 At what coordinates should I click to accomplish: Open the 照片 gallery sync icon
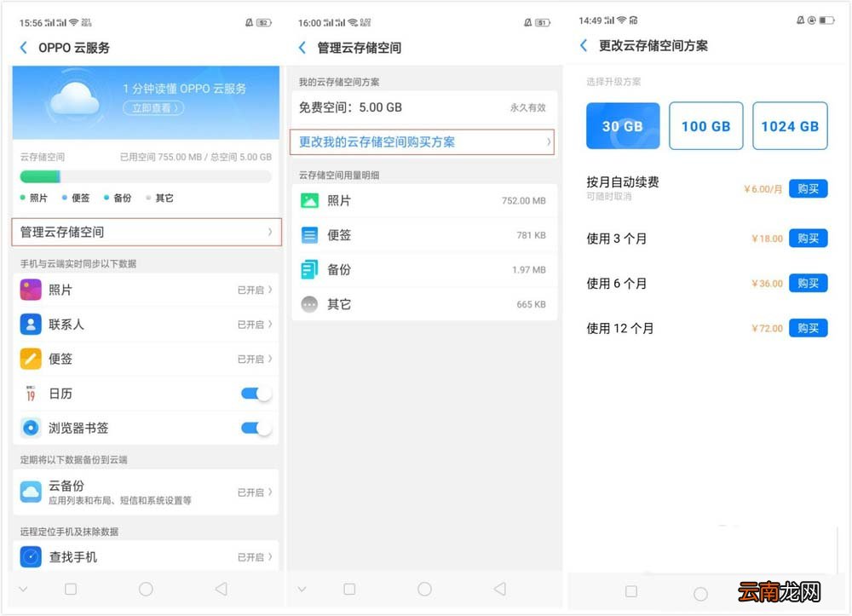click(31, 290)
